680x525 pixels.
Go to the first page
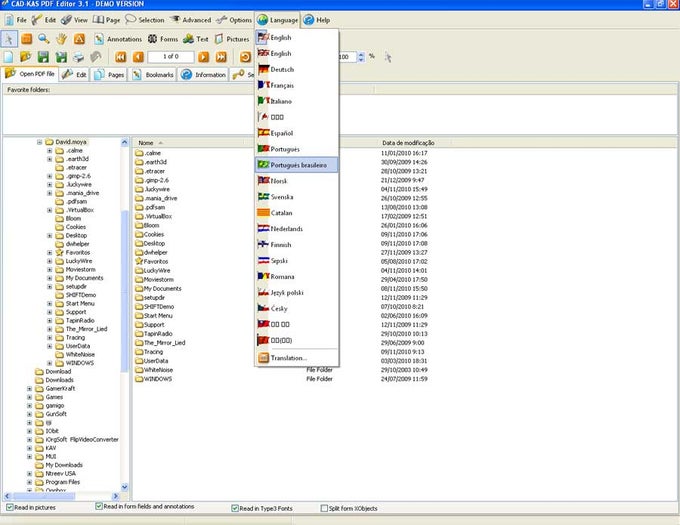pyautogui.click(x=121, y=57)
